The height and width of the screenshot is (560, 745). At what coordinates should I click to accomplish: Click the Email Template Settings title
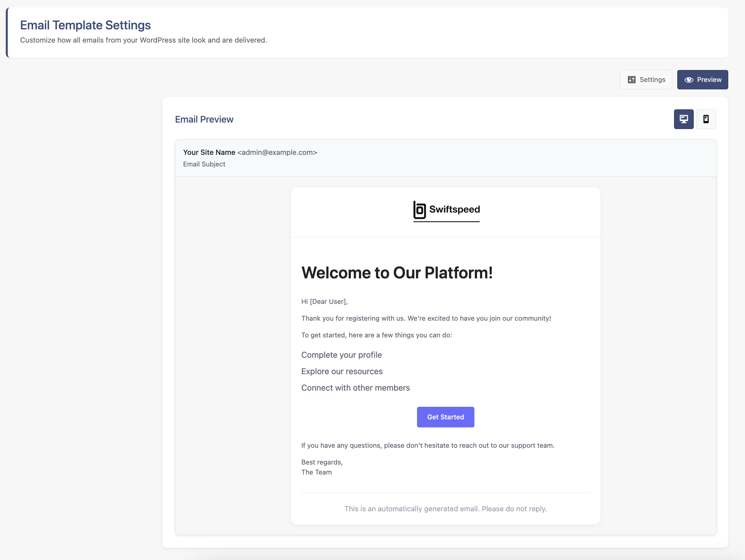(85, 25)
